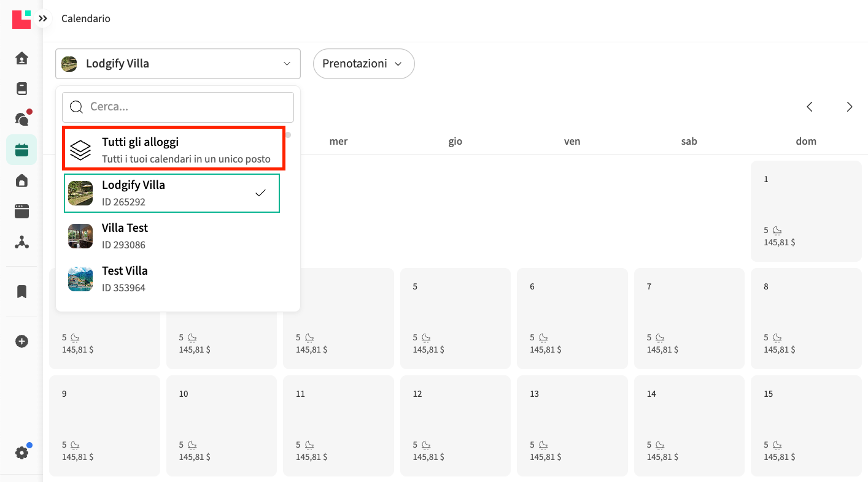Image resolution: width=868 pixels, height=482 pixels.
Task: Open the chat inbox with red notification
Action: pos(21,119)
